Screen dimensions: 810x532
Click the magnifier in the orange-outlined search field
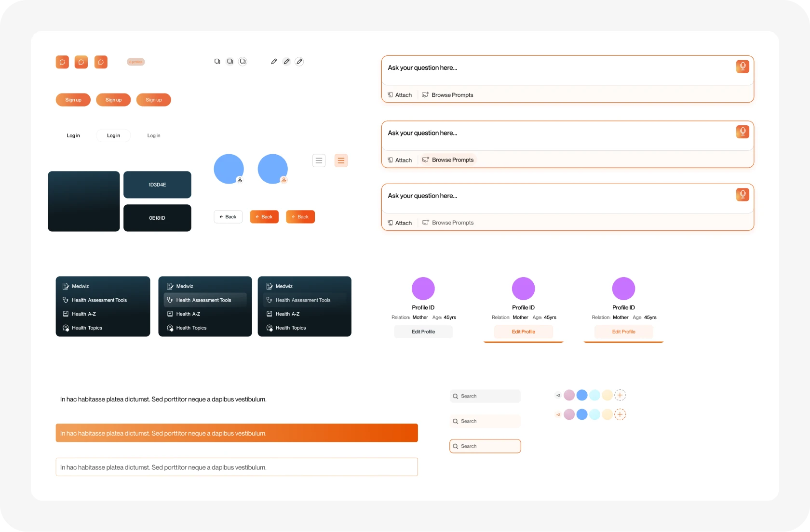pos(456,447)
